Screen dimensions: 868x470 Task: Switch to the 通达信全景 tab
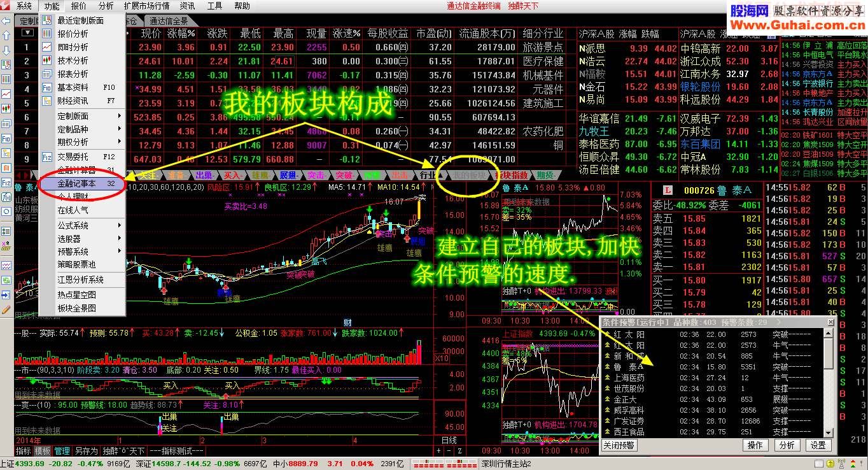point(168,20)
